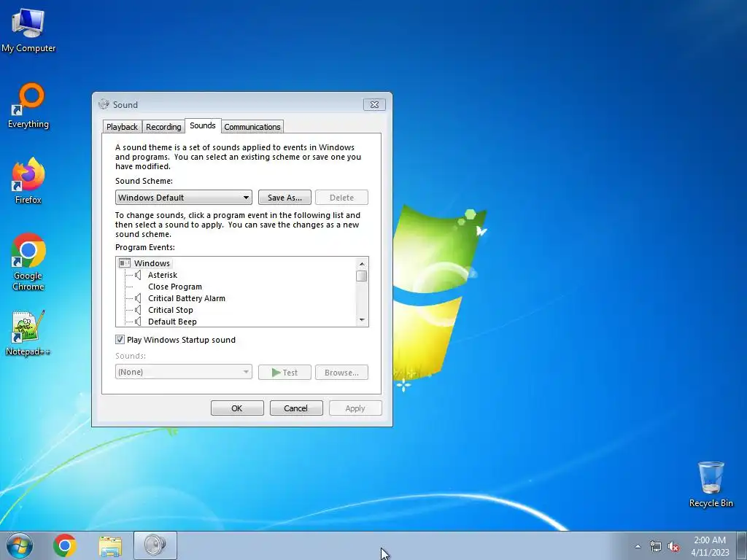Click the speaker icon beside Asterisk
The image size is (747, 560).
pos(138,275)
